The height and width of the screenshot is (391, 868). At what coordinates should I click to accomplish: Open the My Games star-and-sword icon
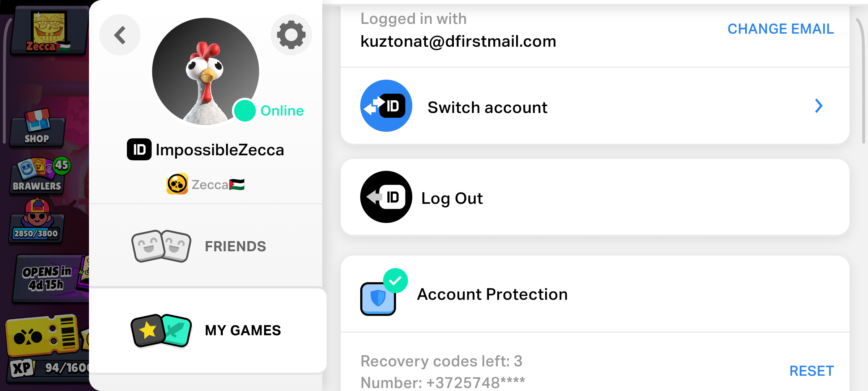coord(160,330)
